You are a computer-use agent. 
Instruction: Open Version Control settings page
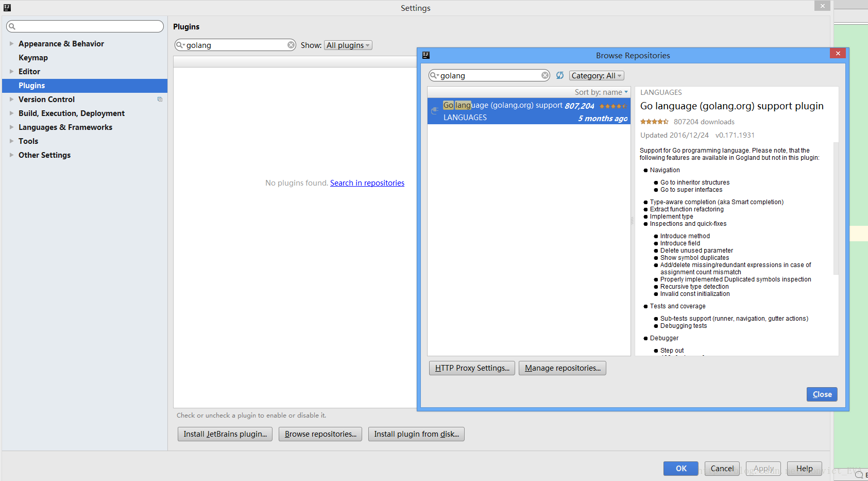46,99
